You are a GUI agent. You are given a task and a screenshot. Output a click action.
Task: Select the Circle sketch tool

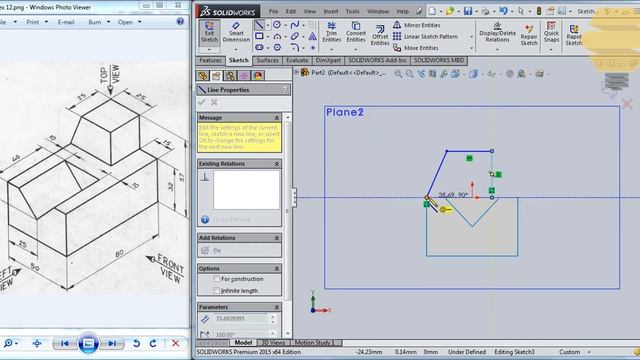click(277, 25)
